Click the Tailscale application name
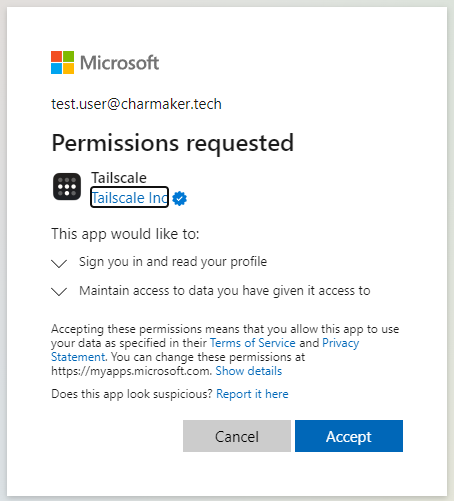This screenshot has height=501, width=454. (119, 178)
